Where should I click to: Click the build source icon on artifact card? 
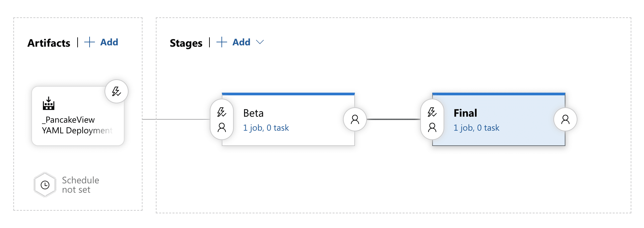click(49, 103)
